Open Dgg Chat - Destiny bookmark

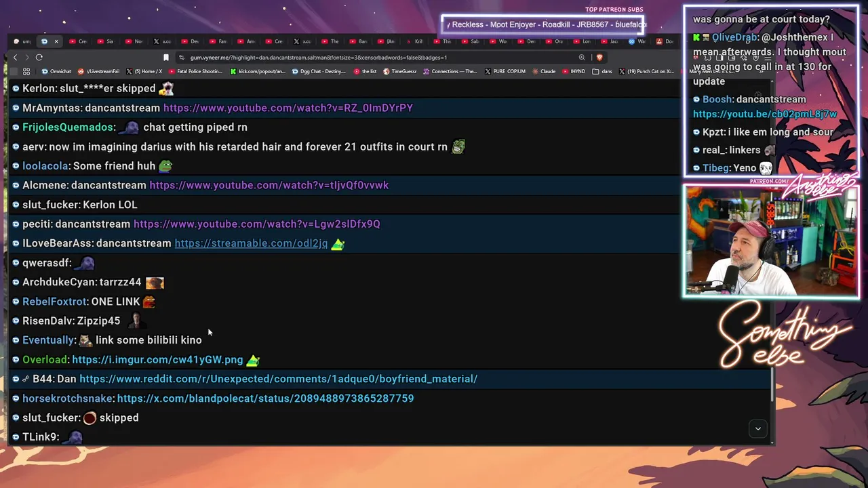point(319,71)
